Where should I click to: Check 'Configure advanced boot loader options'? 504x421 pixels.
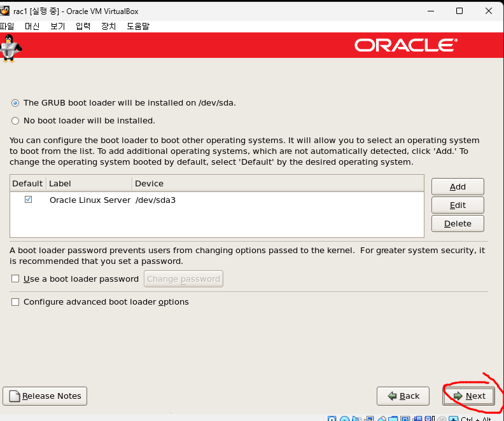pos(15,302)
